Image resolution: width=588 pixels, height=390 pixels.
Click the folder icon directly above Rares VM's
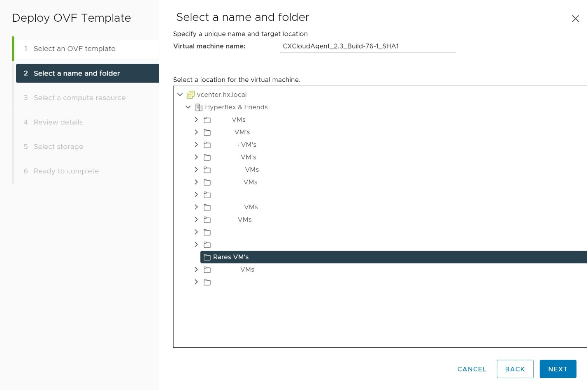coord(207,245)
